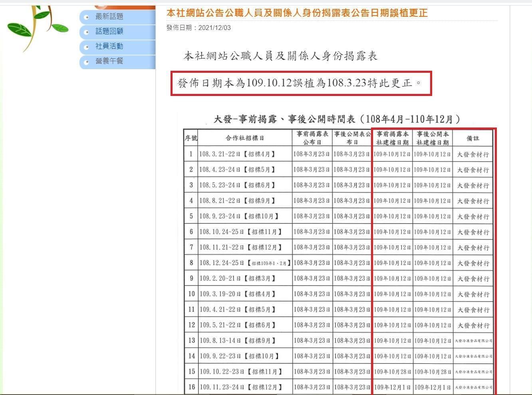Click the table title 大發-事前揭露、事後公開時間表
The image size is (532, 395).
tap(337, 119)
